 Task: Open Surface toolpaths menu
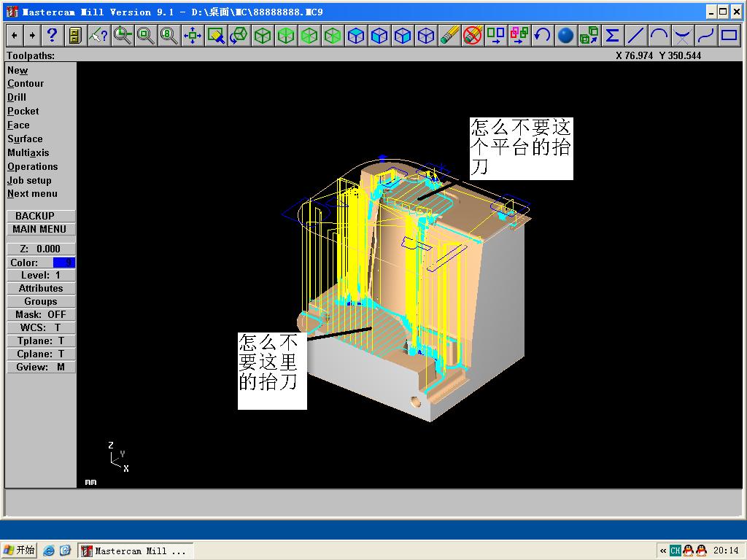[x=25, y=139]
